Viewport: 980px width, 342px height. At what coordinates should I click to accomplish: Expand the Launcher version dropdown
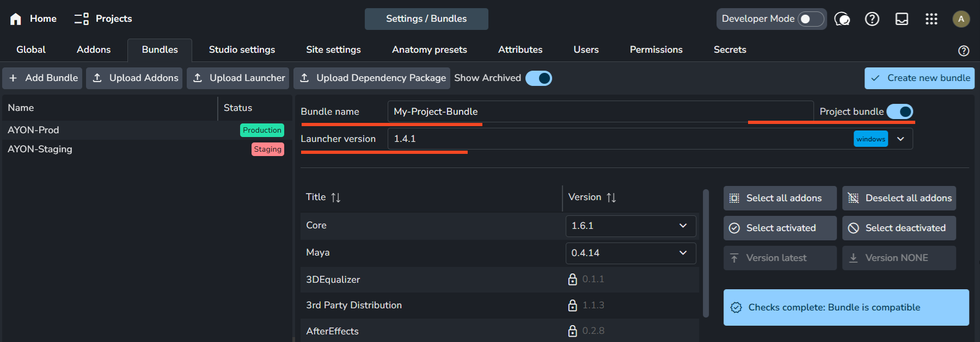tap(901, 139)
